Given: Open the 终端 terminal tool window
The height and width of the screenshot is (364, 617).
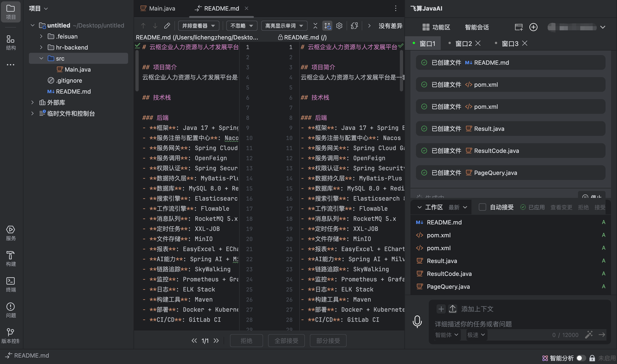Looking at the screenshot, I should click(x=11, y=284).
